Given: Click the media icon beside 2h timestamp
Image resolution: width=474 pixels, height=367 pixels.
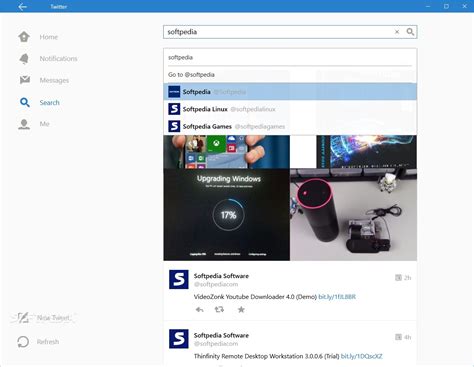Looking at the screenshot, I should click(x=398, y=278).
